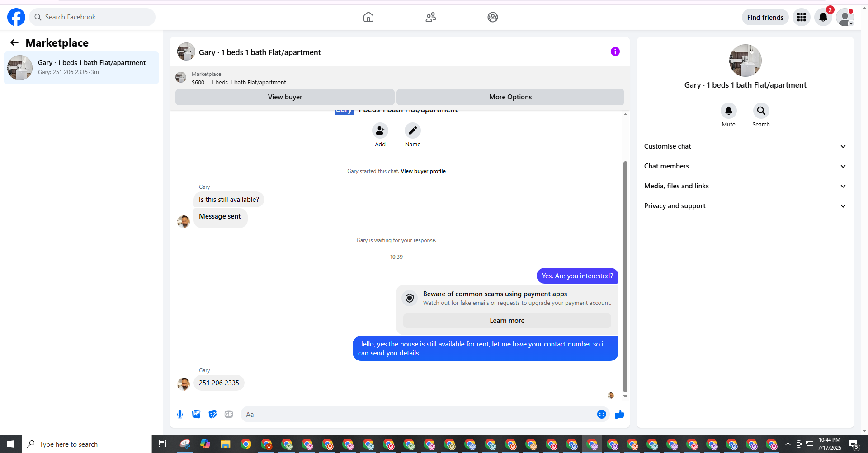This screenshot has height=453, width=868.
Task: Click the Windows Type here to search box
Action: coord(87,444)
